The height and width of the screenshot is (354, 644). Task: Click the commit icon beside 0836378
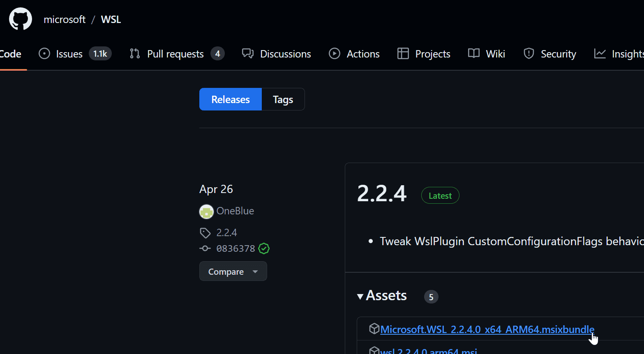[x=205, y=248]
